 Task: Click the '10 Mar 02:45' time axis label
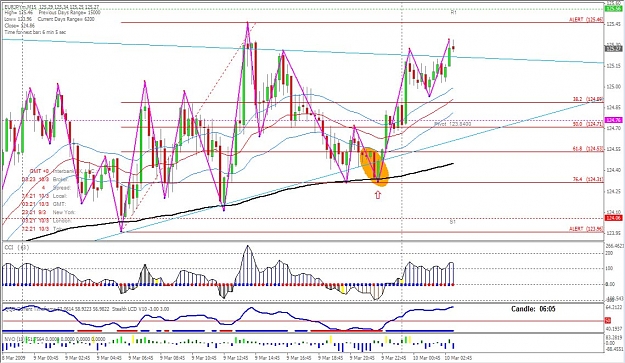(x=458, y=357)
